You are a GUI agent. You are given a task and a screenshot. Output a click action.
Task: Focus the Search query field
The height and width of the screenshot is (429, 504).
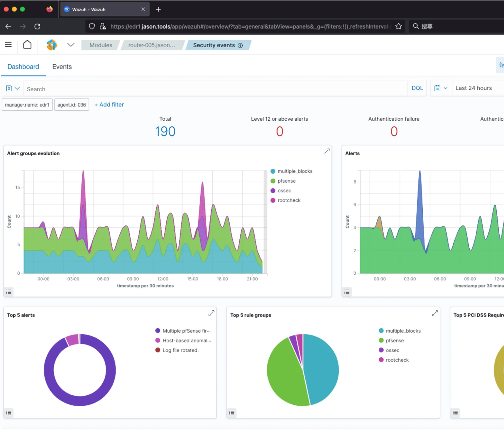click(x=215, y=89)
